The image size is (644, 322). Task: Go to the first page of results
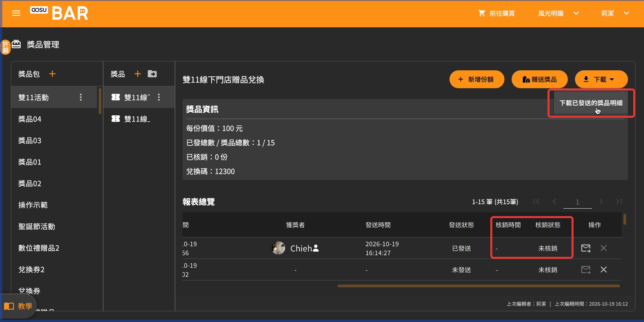(x=537, y=202)
